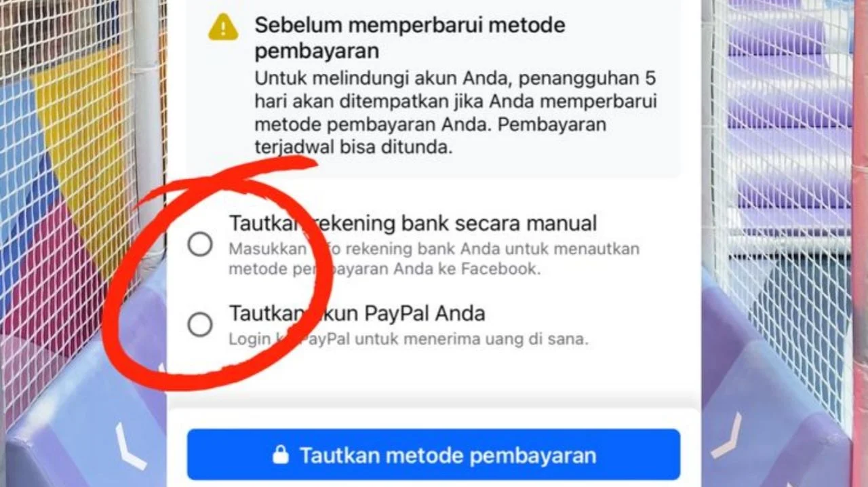Tap the white chevron at bottom left

130,446
